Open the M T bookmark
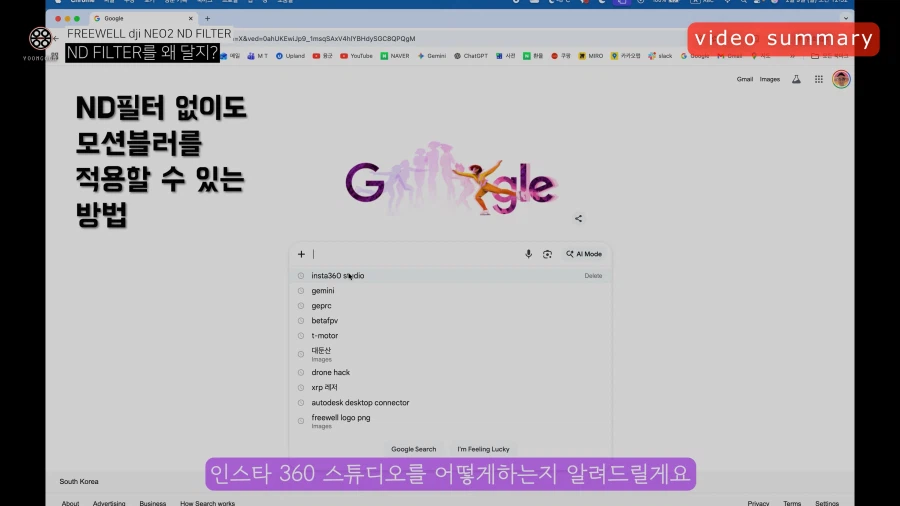This screenshot has height=506, width=900. [258, 56]
